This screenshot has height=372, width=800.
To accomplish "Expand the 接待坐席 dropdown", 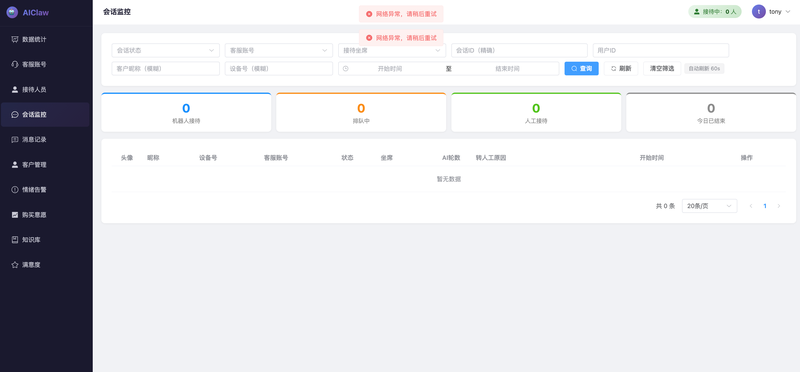I will tap(392, 51).
